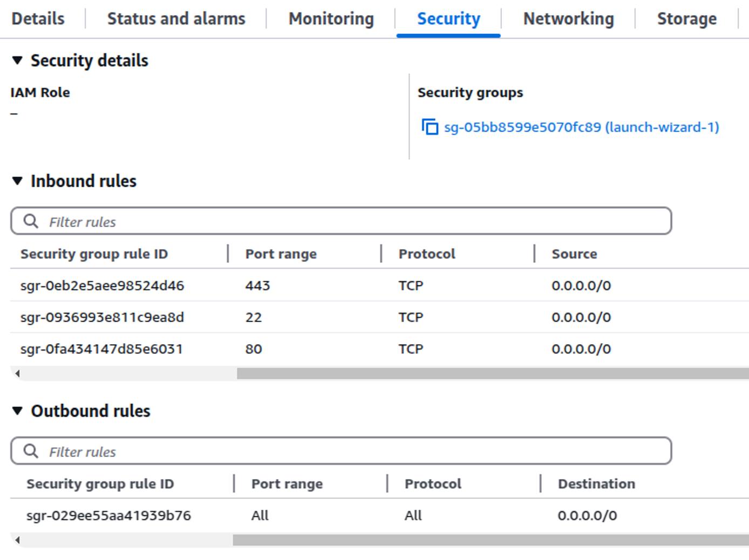749x560 pixels.
Task: Collapse the Outbound rules section
Action: [x=17, y=411]
